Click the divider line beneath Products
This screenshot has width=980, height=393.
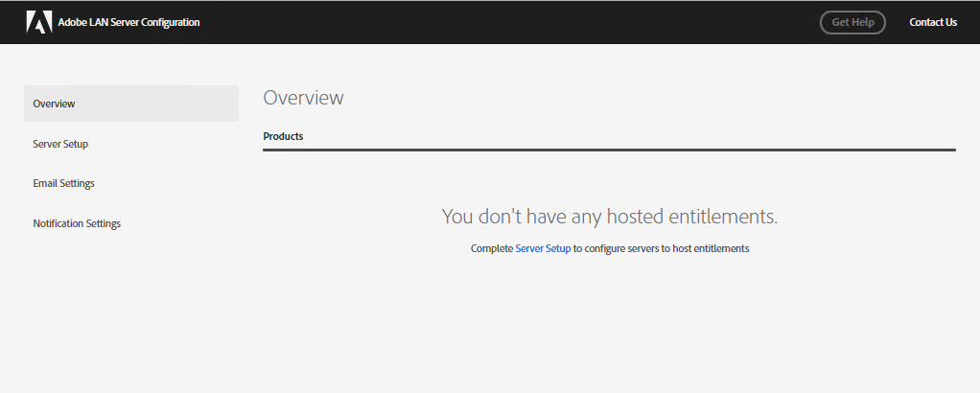point(609,150)
